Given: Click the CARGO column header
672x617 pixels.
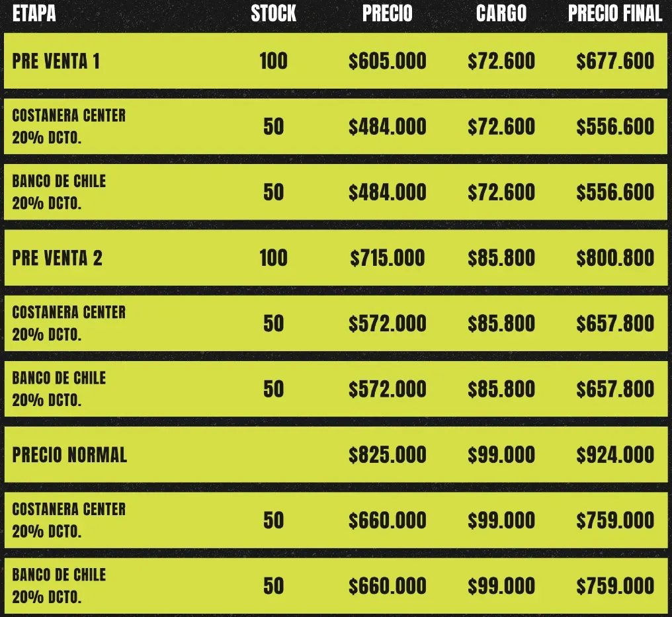Looking at the screenshot, I should tap(501, 14).
